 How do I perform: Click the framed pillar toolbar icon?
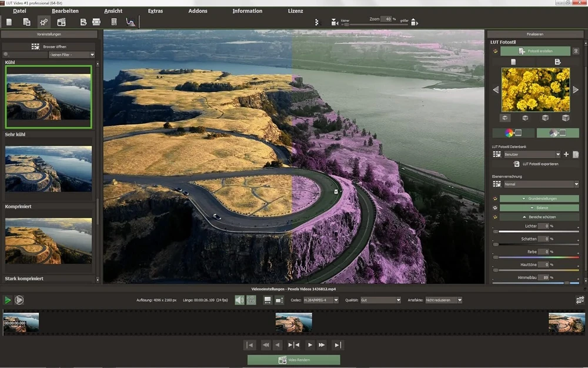[x=114, y=22]
